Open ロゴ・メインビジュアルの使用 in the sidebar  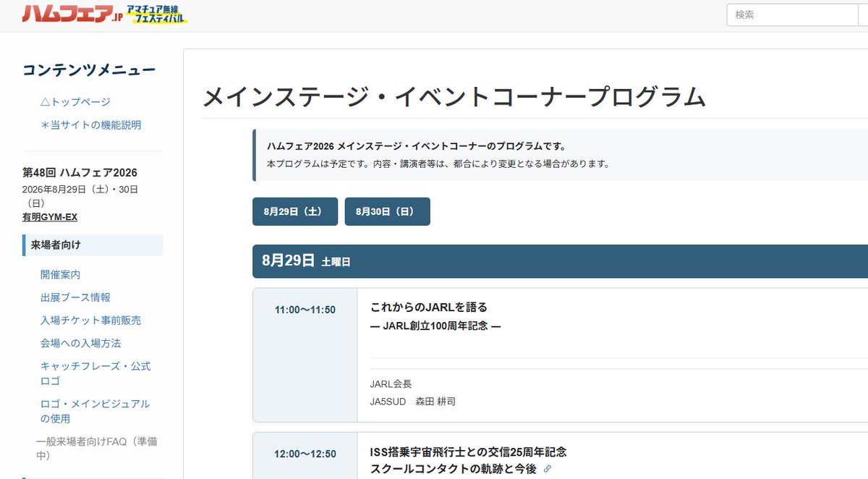coord(95,411)
